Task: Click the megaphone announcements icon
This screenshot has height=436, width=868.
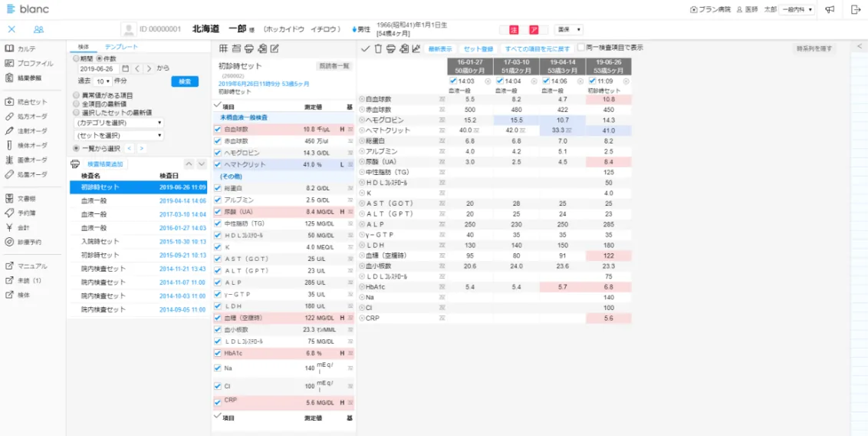Action: [x=829, y=9]
